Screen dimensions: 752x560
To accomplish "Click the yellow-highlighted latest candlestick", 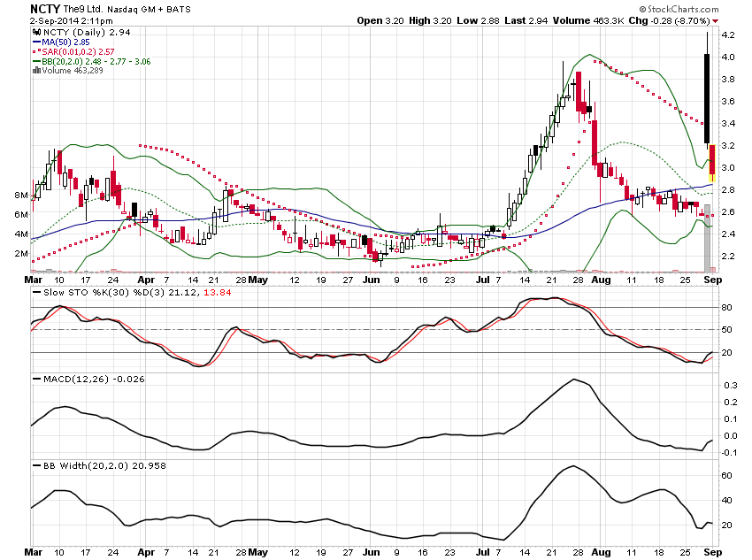I will 712,164.
